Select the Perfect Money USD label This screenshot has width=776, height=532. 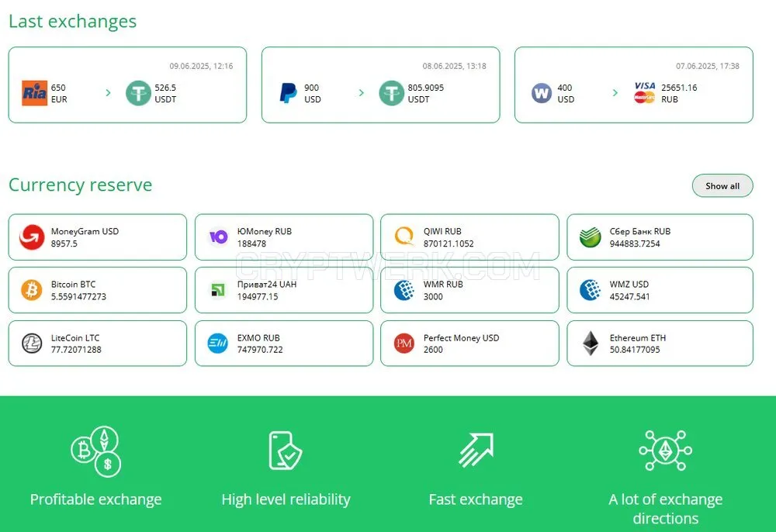pos(461,337)
